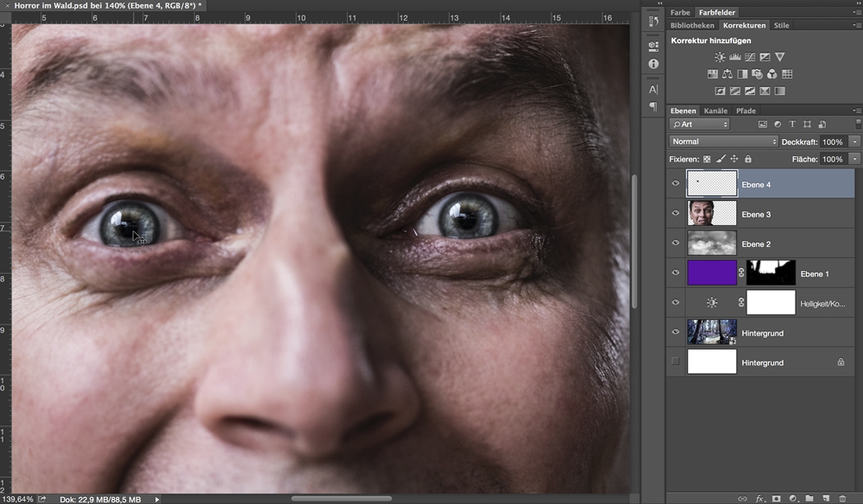This screenshot has height=504, width=863.
Task: Switch to the Stile tab
Action: point(781,26)
